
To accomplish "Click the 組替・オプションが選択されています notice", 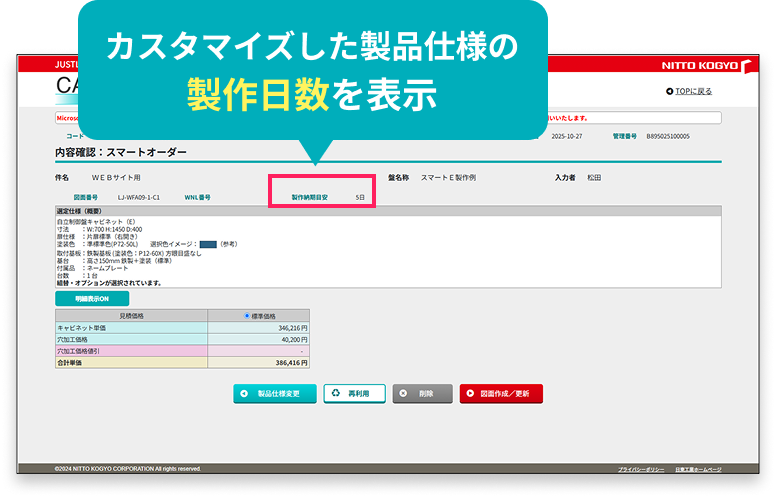I will 109,283.
